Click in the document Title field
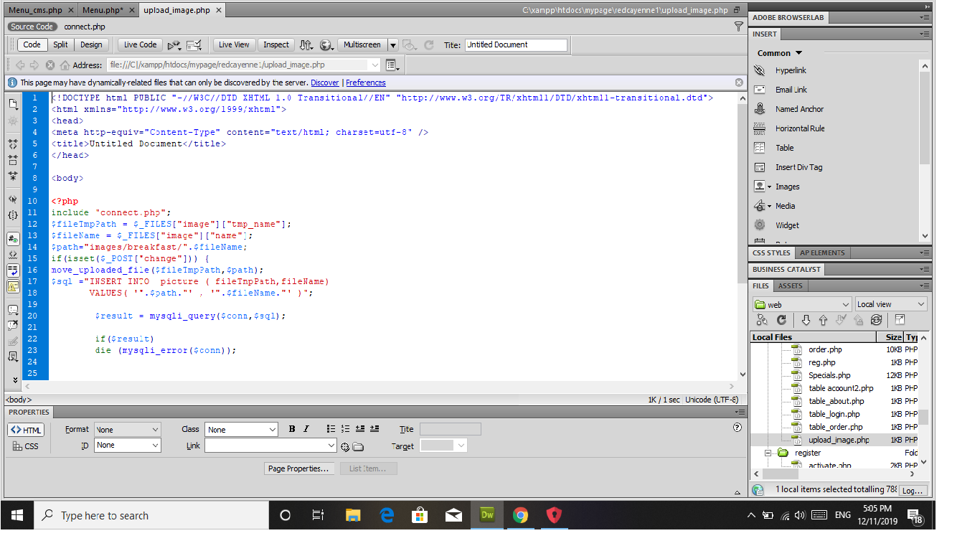980x551 pixels. [x=516, y=44]
